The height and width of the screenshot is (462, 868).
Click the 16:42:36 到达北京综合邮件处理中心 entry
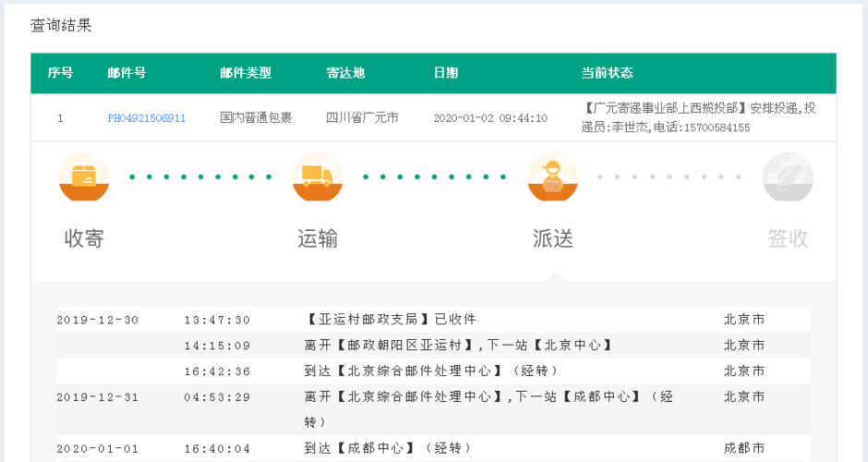click(x=433, y=371)
